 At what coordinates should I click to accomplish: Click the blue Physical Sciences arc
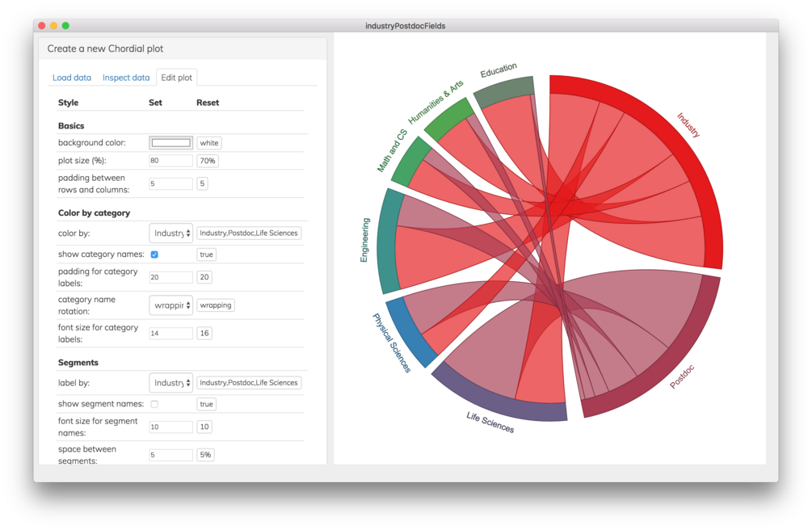[412, 331]
